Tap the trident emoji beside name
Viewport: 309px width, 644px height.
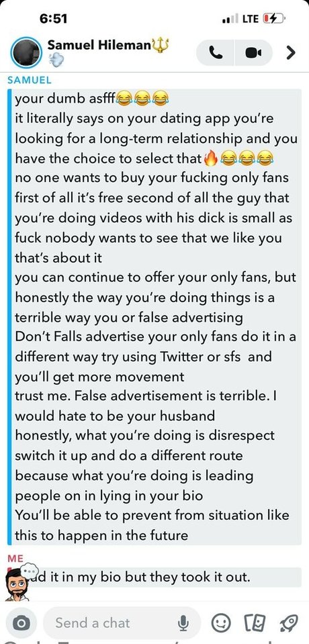pyautogui.click(x=161, y=45)
